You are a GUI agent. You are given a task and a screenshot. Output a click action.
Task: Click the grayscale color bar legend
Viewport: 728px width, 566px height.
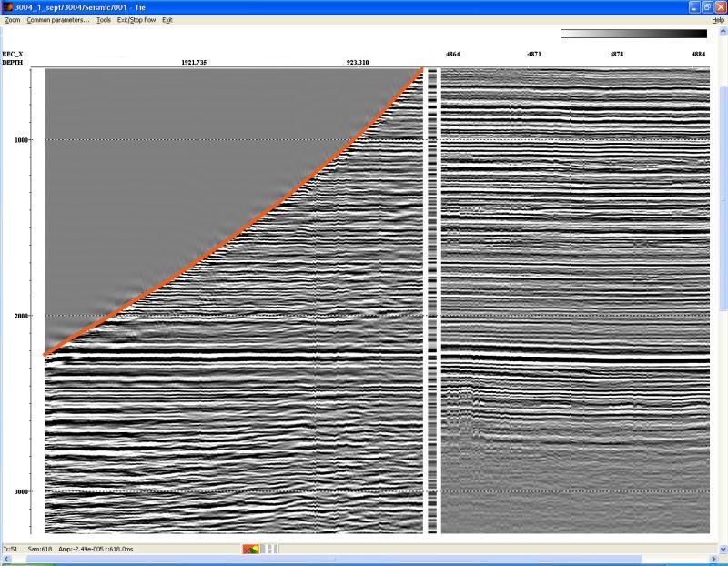633,34
